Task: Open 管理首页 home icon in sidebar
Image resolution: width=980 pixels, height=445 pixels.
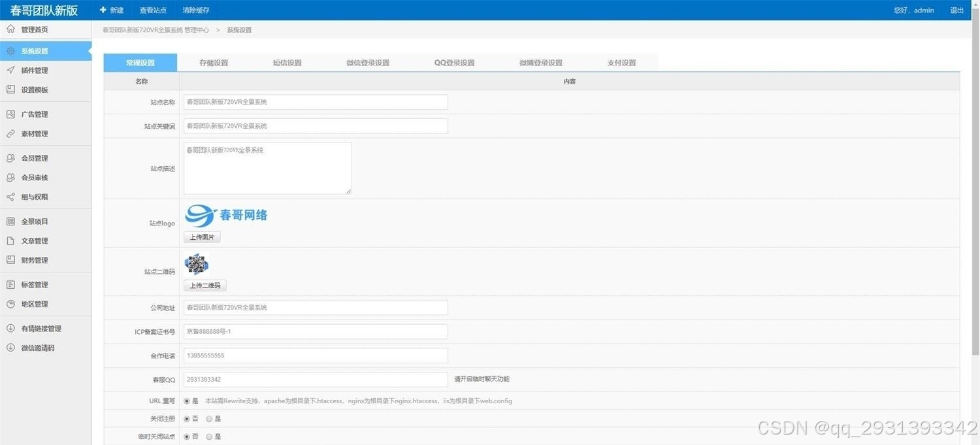Action: pos(10,29)
